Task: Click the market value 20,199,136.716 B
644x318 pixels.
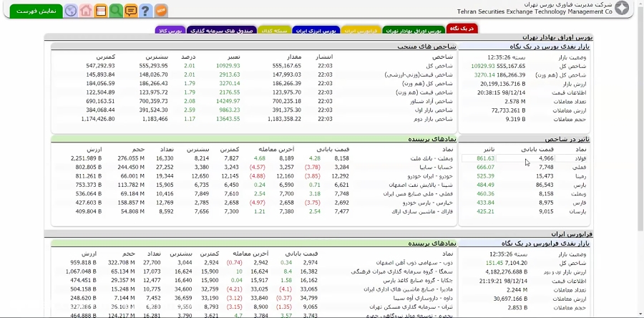Action: pyautogui.click(x=503, y=84)
